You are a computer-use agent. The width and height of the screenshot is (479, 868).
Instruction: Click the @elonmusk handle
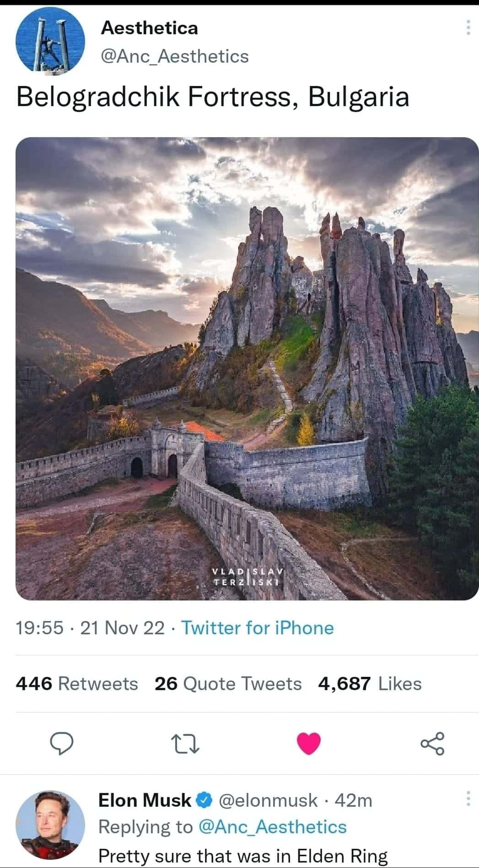tap(268, 800)
